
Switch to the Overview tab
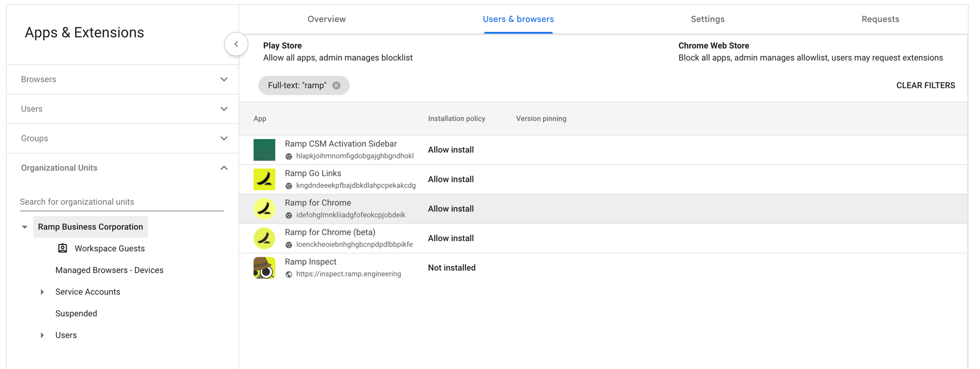326,19
